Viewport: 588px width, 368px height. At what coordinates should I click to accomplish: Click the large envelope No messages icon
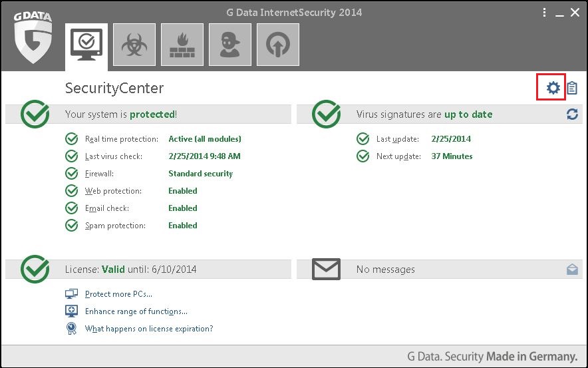pos(326,269)
